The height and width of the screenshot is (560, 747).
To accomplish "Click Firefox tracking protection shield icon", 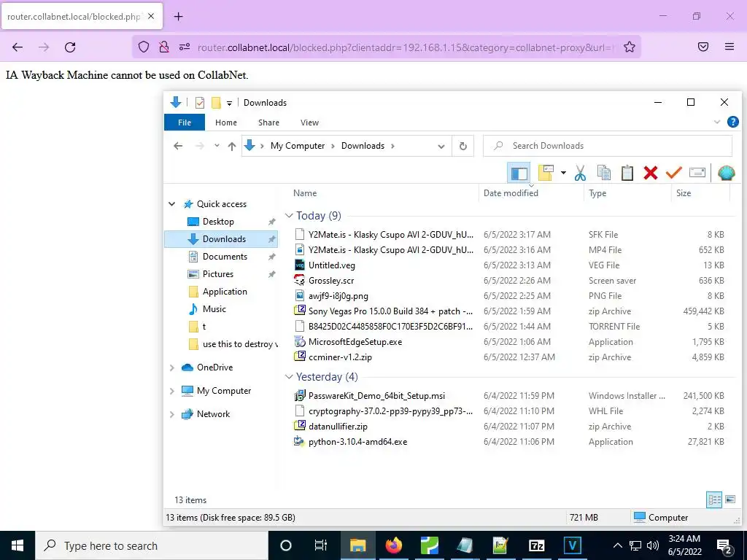I will (x=144, y=47).
